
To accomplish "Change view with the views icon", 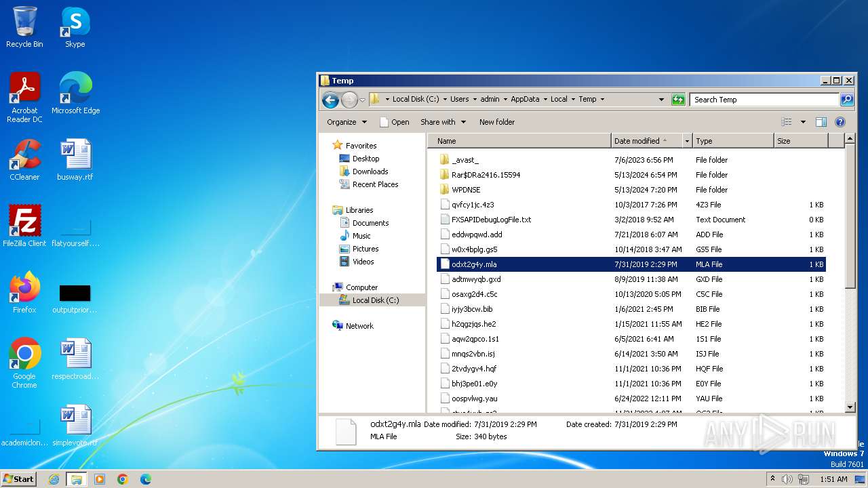I will [787, 122].
